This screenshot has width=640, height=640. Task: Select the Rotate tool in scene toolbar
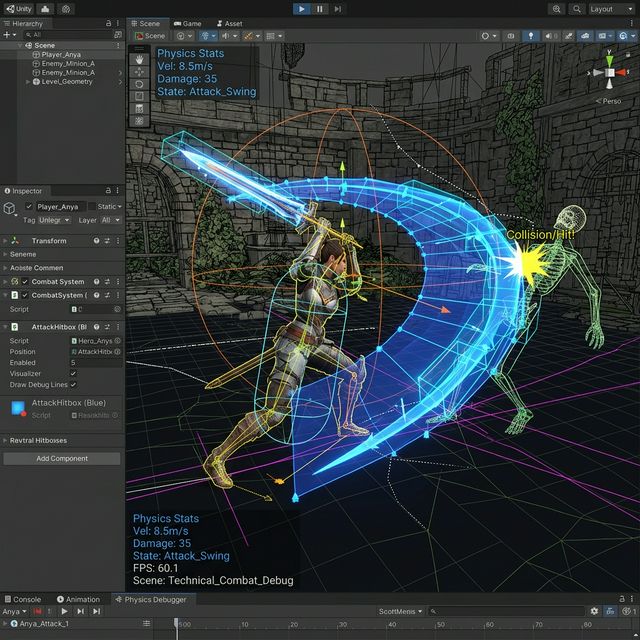pyautogui.click(x=139, y=83)
